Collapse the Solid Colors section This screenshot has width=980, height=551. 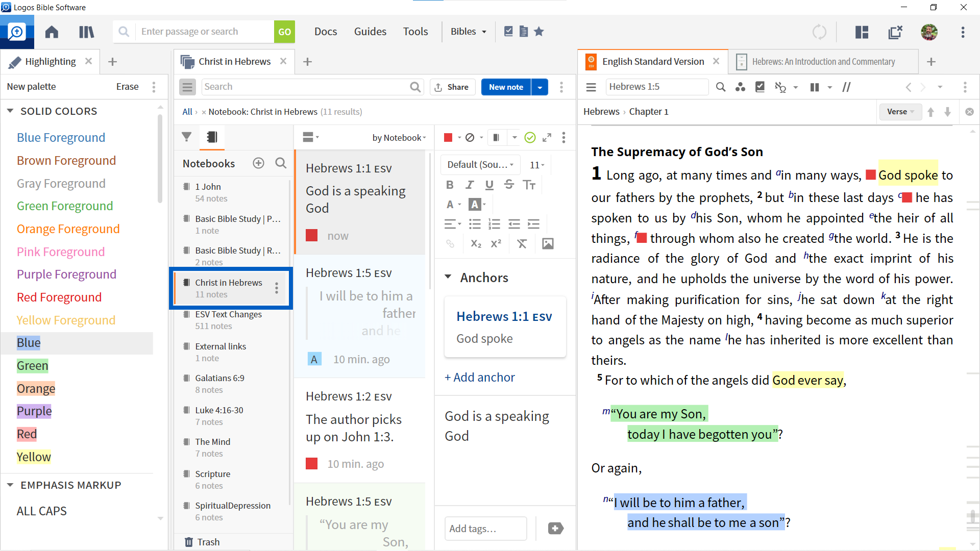[x=10, y=111]
